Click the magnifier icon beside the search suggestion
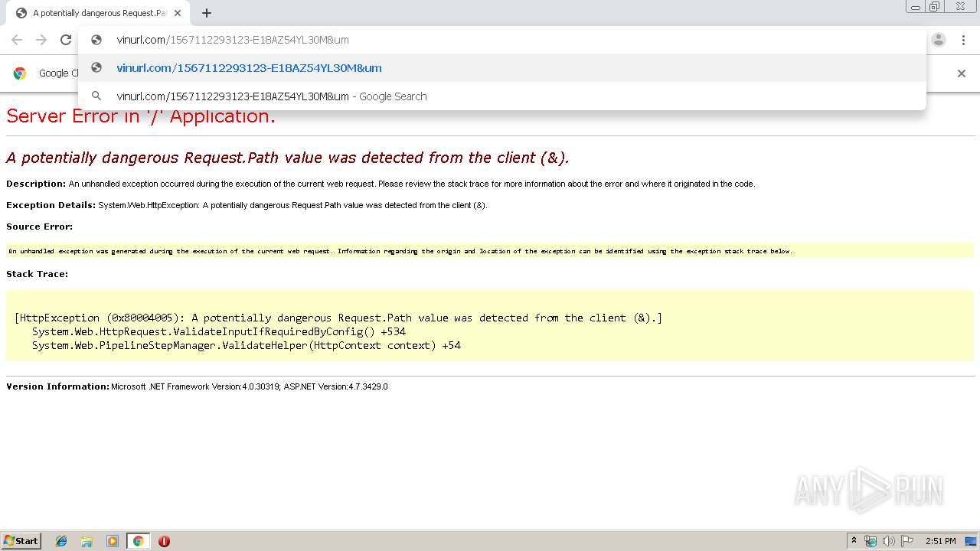 point(96,96)
